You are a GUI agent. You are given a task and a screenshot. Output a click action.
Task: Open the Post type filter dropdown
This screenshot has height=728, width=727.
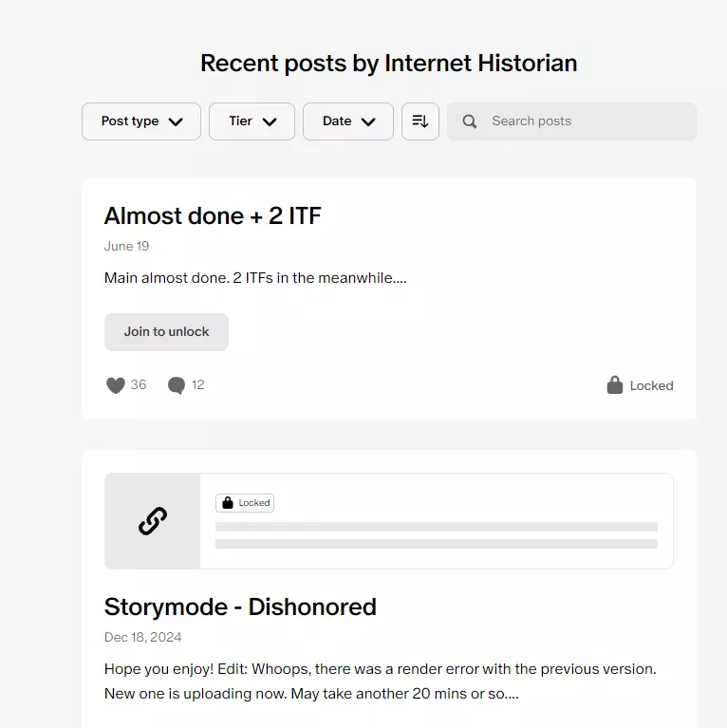click(141, 121)
